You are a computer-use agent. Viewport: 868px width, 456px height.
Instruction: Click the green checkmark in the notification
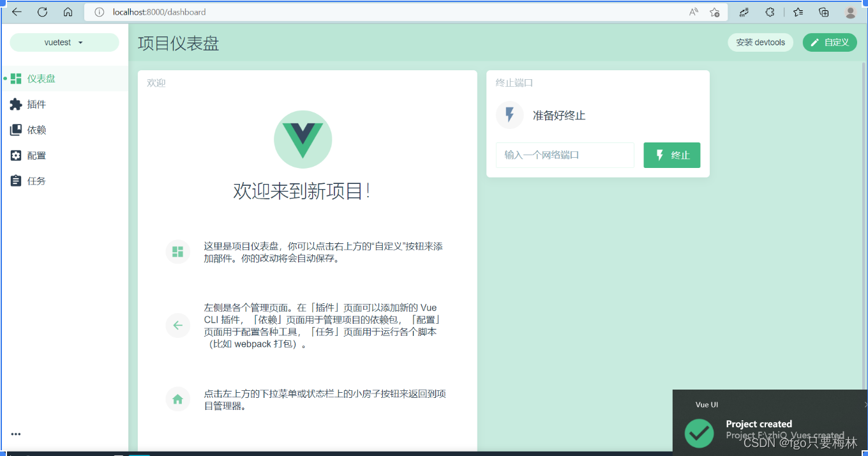tap(699, 433)
